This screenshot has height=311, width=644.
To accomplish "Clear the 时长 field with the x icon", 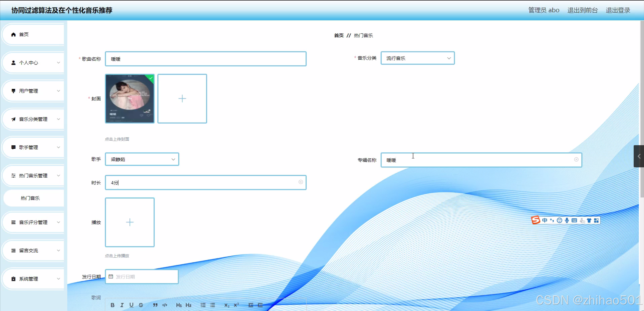I will point(300,182).
